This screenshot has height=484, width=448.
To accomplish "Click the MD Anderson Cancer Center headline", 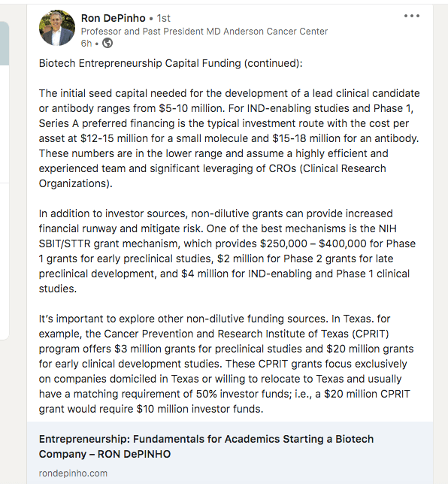I will pos(204,32).
